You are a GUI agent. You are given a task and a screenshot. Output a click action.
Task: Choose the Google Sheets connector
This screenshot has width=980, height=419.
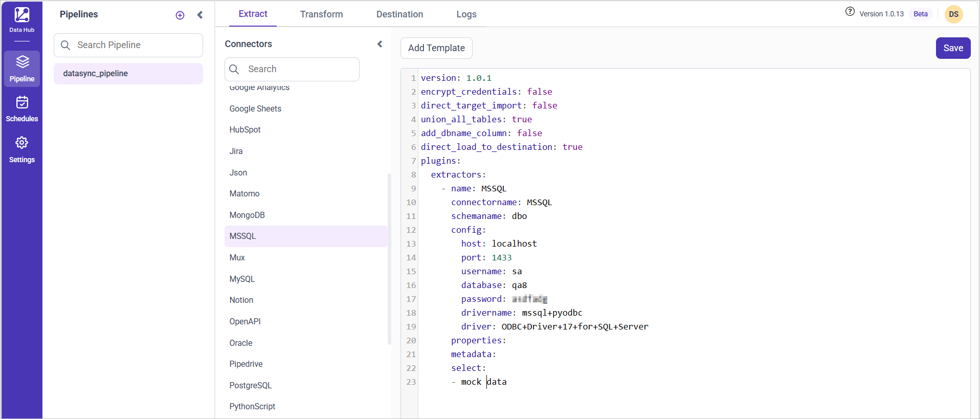(255, 108)
